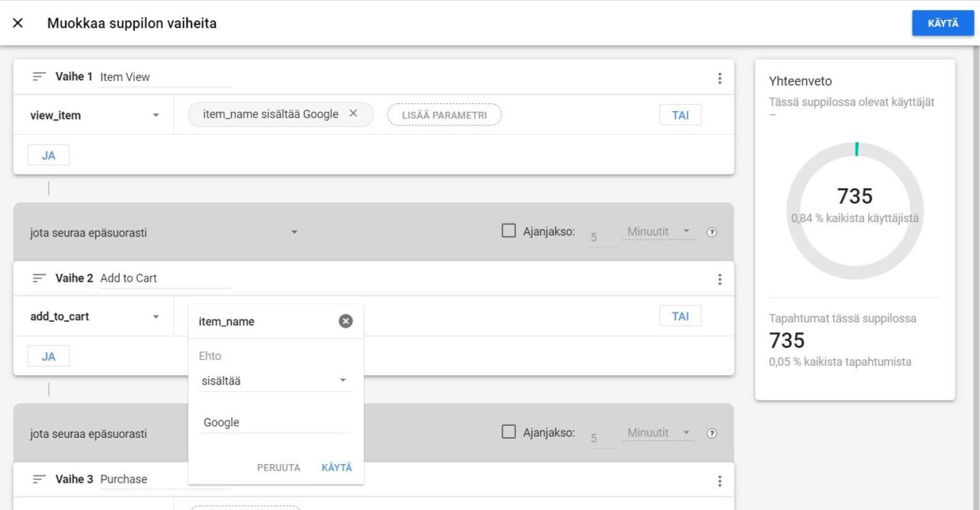This screenshot has height=510, width=980.
Task: Open the three-dot menu for Vaihe 1
Action: [719, 78]
